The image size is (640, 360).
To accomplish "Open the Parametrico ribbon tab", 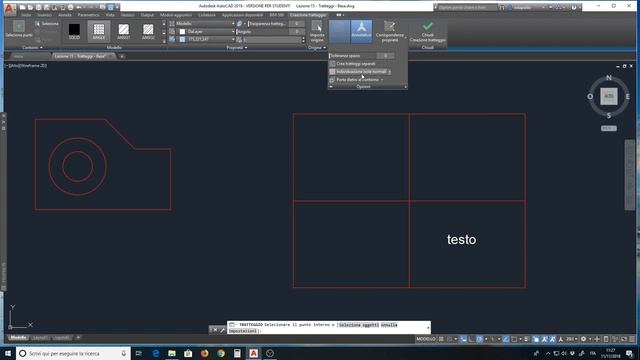I will point(88,15).
